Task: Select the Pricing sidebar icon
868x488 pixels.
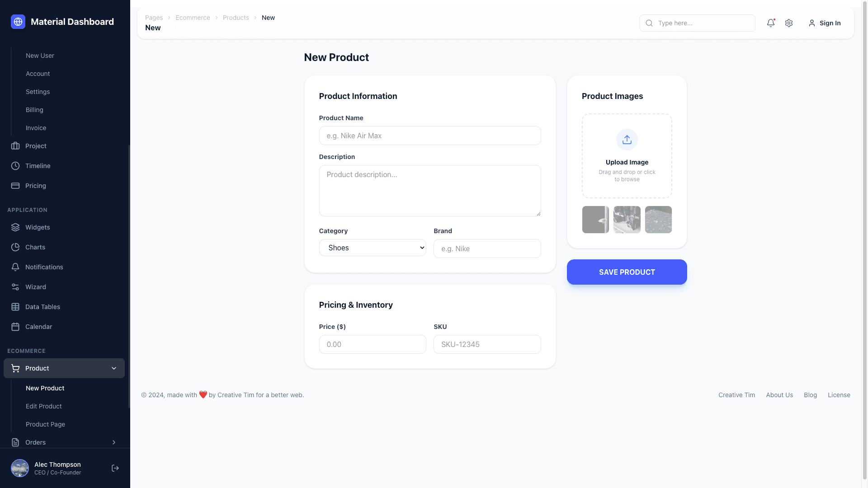Action: [15, 186]
